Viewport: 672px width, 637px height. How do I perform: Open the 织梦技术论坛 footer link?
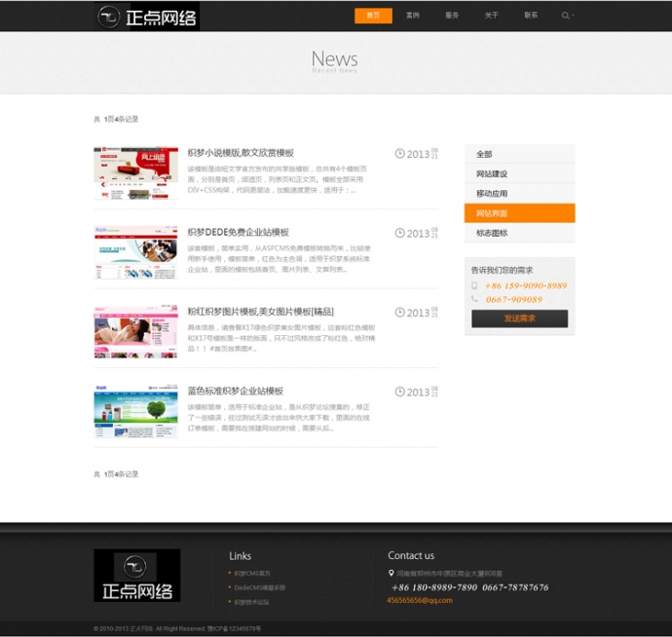(x=251, y=602)
